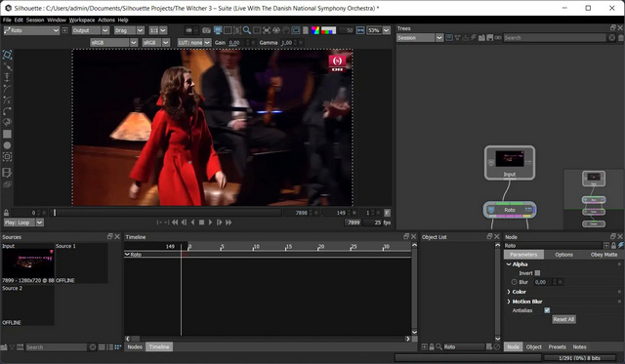Enable the Invert checkbox under Alpha
The image size is (625, 364).
pyautogui.click(x=537, y=273)
